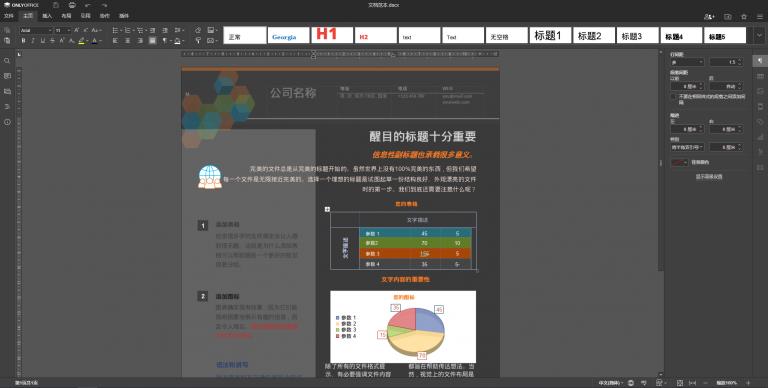The width and height of the screenshot is (768, 388).
Task: Copy selection using the copy icon
Action: [x=7, y=30]
